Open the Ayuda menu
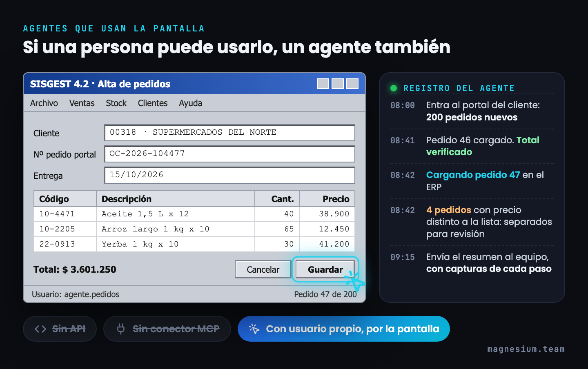Screen dimensions: 588x369 click(190, 103)
